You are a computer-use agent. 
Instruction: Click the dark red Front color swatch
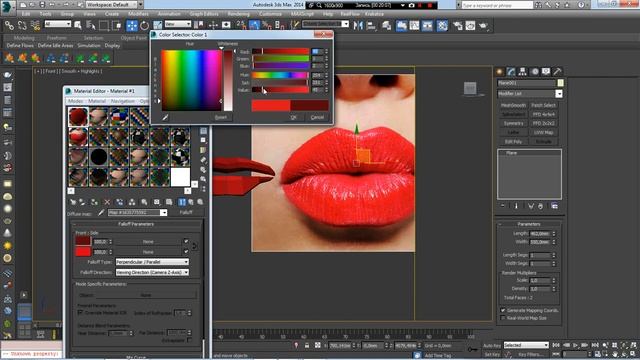[x=82, y=241]
